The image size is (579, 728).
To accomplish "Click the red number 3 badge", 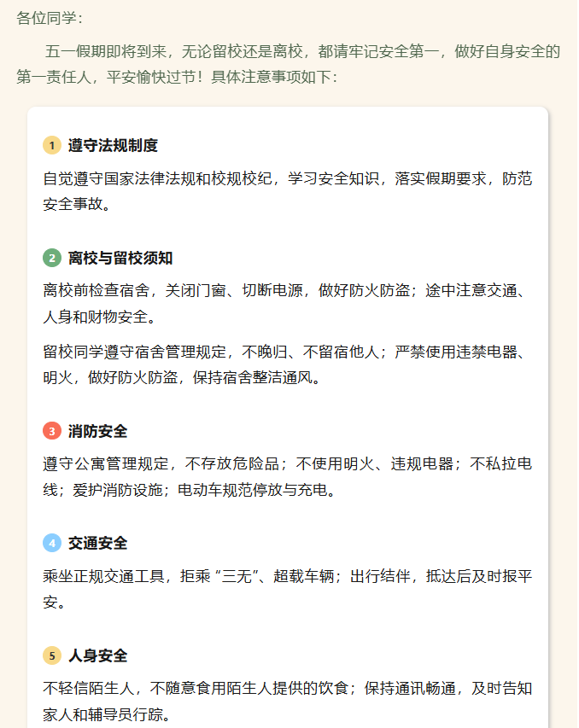I will coord(52,431).
